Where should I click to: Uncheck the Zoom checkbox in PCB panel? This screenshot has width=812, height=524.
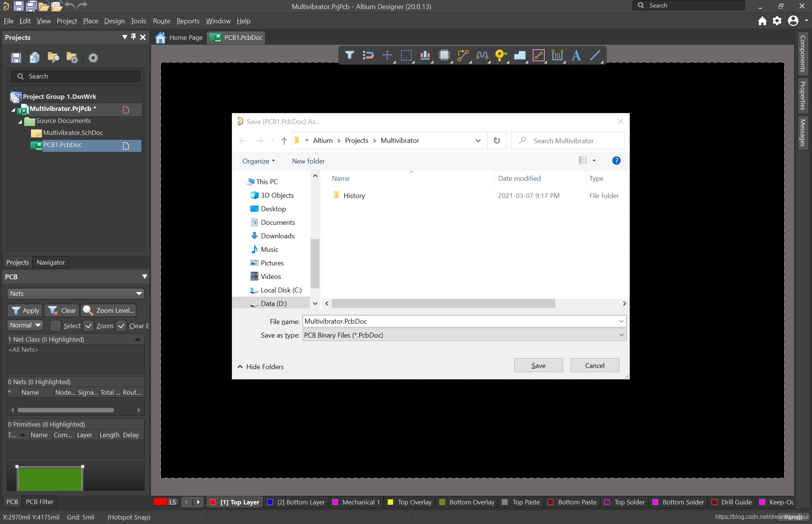88,326
